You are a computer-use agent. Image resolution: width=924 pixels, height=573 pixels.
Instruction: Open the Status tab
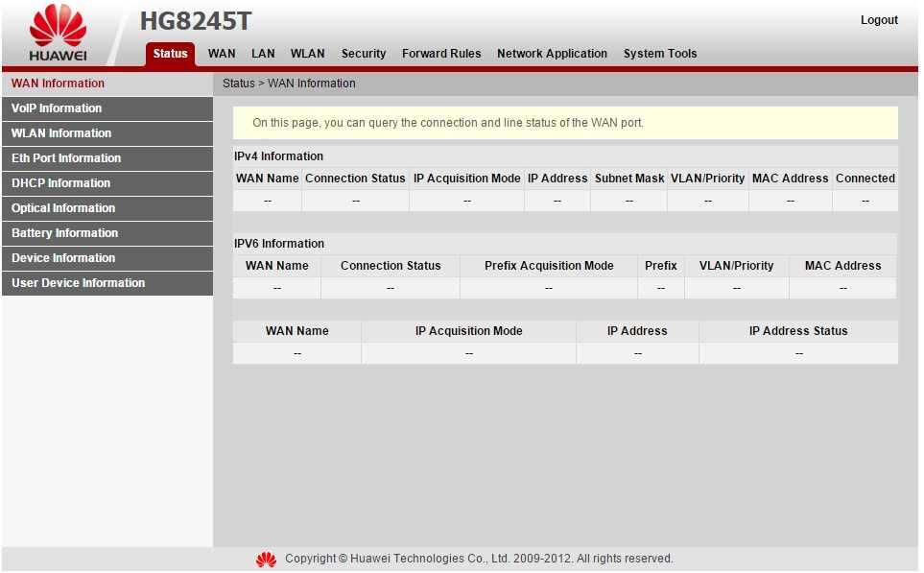click(170, 54)
